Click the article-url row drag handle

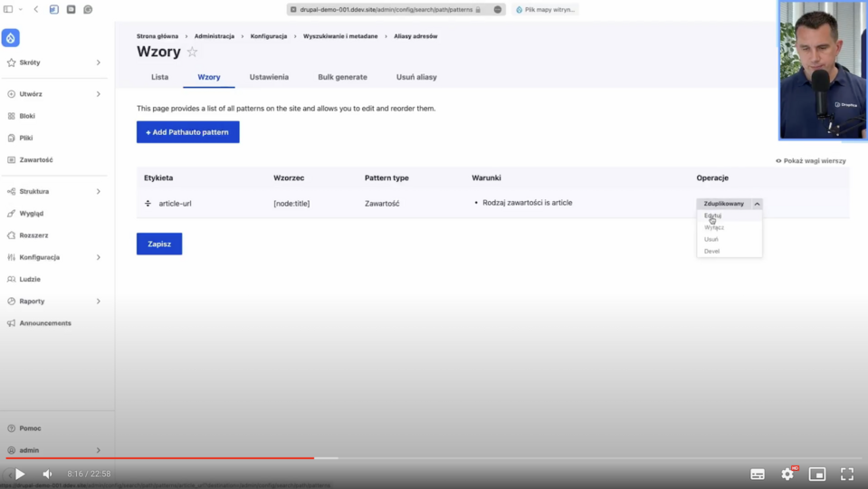pos(148,203)
